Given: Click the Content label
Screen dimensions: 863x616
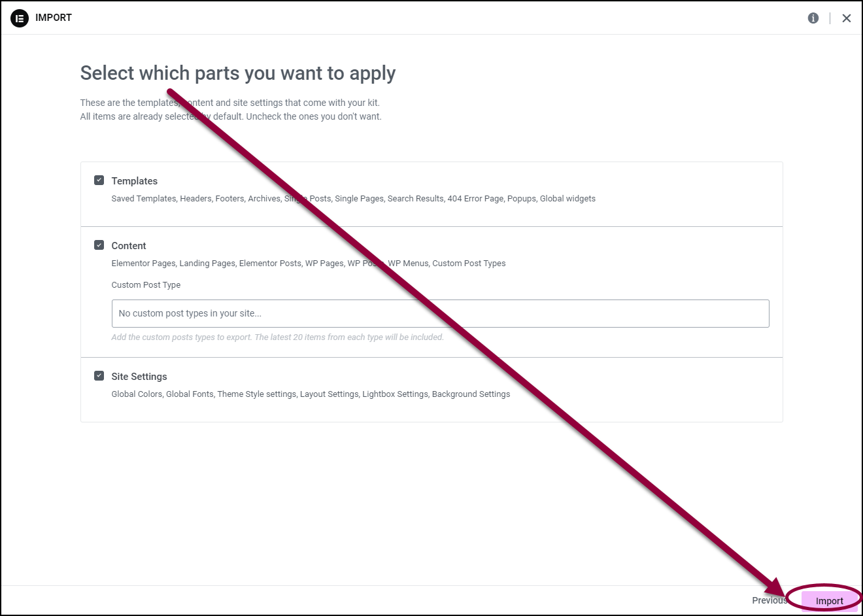Looking at the screenshot, I should click(129, 246).
